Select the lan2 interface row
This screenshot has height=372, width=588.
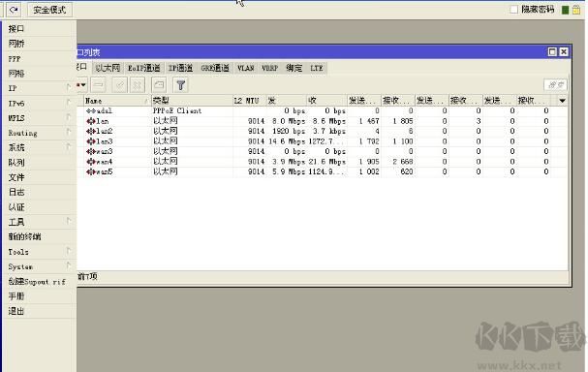(323, 131)
